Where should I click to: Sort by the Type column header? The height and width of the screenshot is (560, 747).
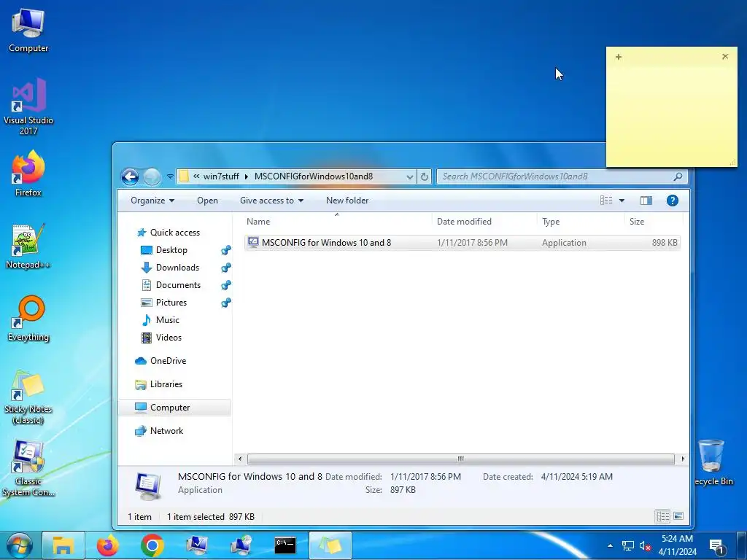(x=581, y=222)
